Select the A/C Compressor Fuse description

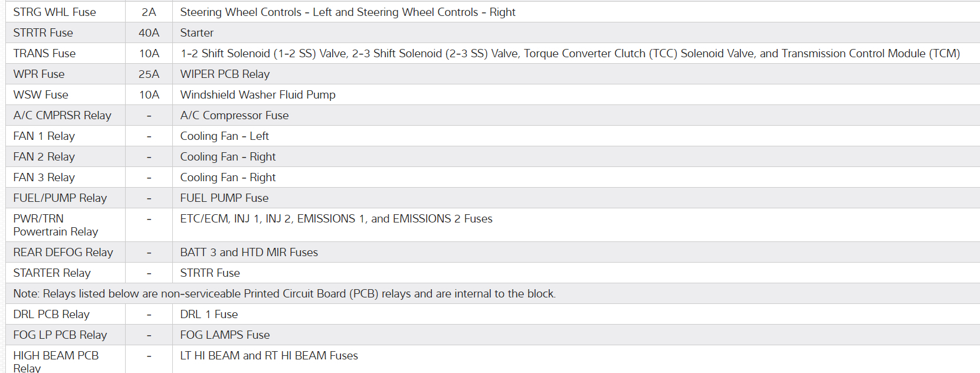[x=234, y=115]
